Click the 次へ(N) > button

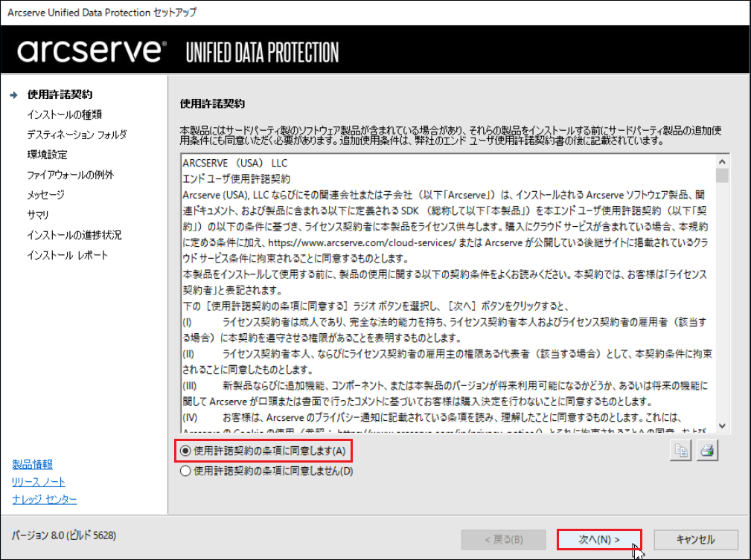point(599,539)
